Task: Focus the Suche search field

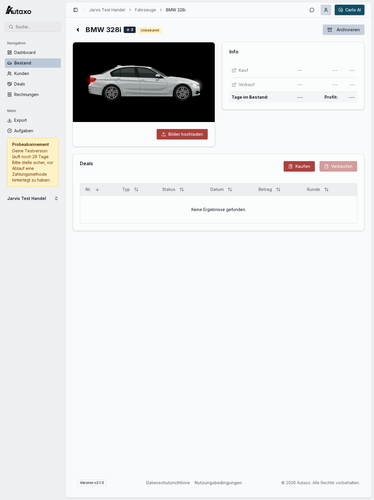Action: click(x=33, y=27)
